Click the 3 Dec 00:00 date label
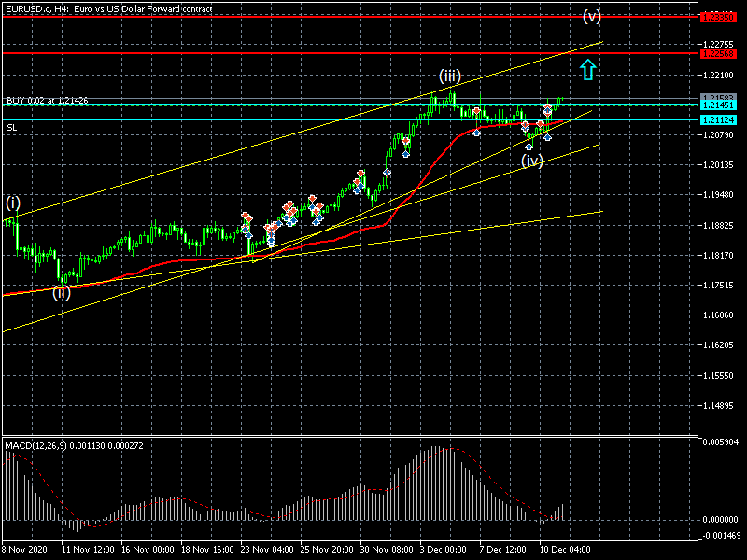 click(x=441, y=551)
